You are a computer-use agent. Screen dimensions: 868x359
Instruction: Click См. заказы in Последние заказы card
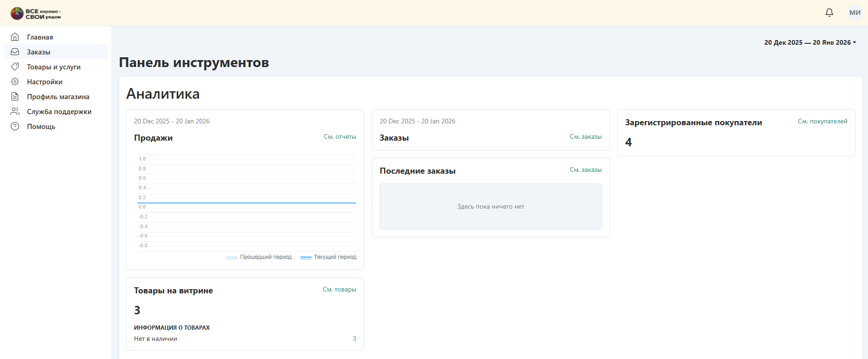[586, 170]
